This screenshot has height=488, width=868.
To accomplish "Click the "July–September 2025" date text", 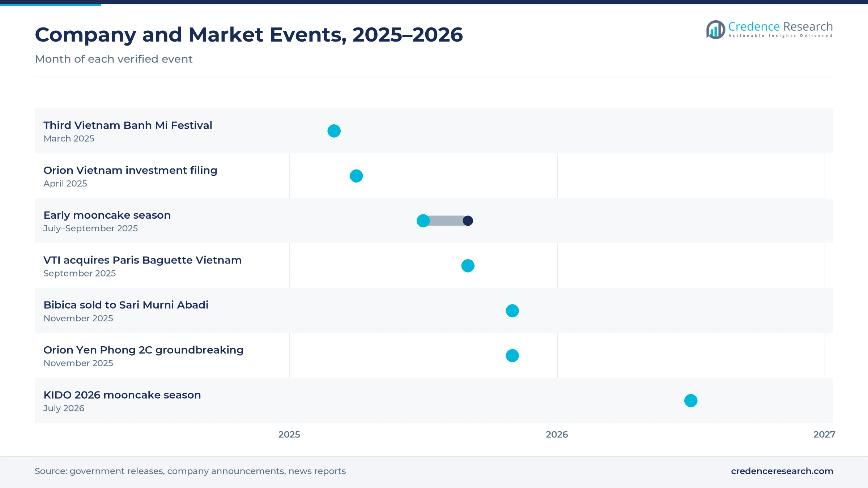I will [x=90, y=228].
